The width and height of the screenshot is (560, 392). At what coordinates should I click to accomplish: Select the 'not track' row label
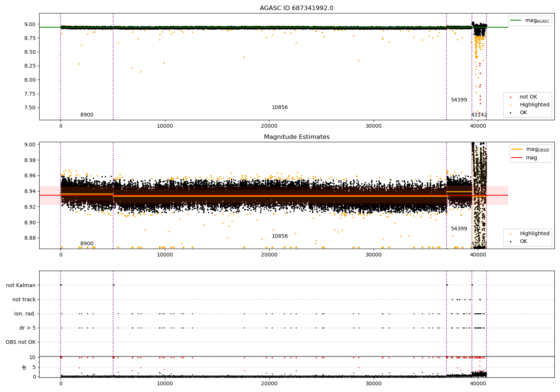click(x=24, y=299)
